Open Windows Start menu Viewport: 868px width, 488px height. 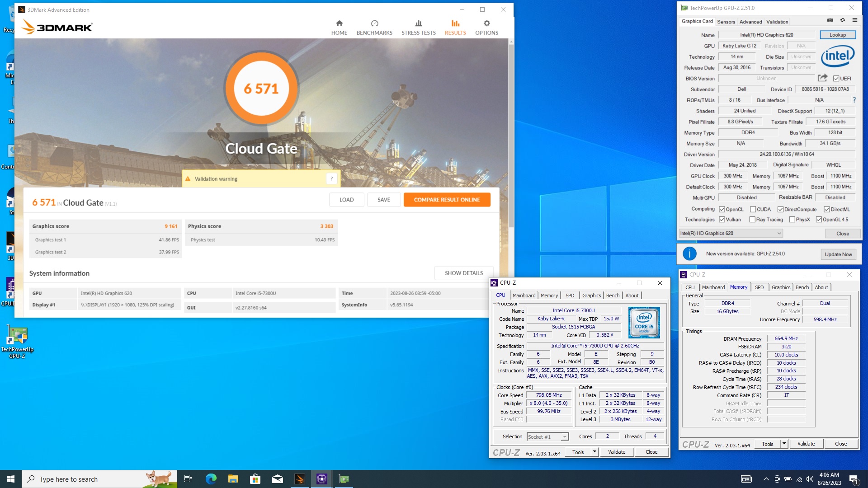pyautogui.click(x=11, y=479)
